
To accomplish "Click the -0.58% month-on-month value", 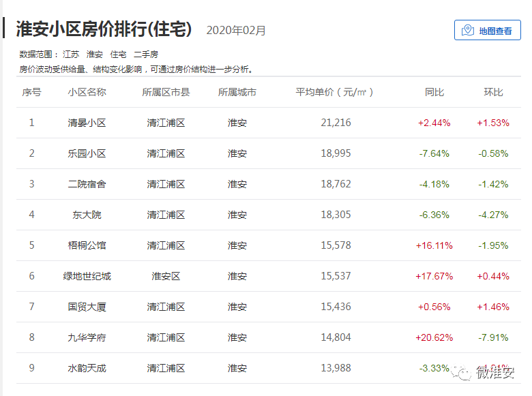I will click(493, 153).
